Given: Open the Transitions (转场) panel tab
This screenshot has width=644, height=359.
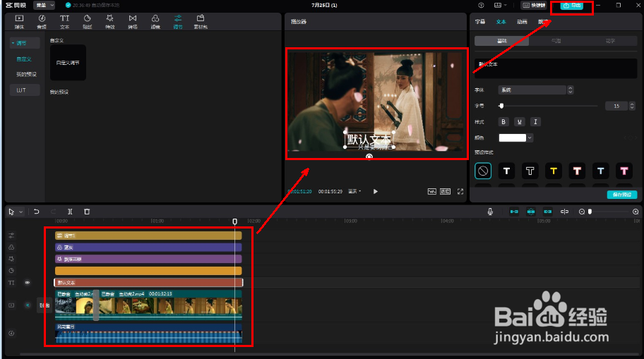Looking at the screenshot, I should 132,21.
